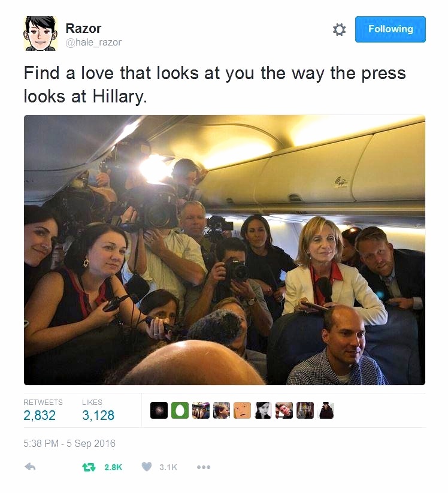
Task: Open the @hale_razor handle link
Action: 93,42
